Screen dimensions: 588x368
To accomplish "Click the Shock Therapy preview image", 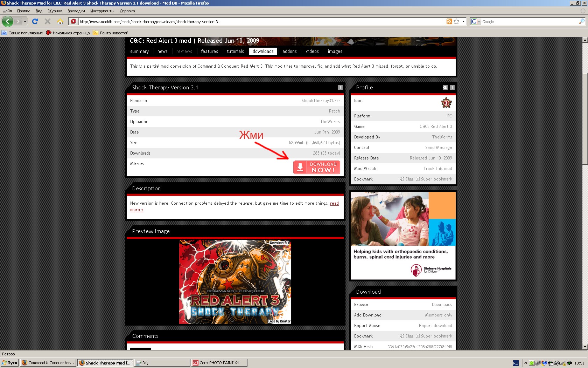I will tap(235, 282).
